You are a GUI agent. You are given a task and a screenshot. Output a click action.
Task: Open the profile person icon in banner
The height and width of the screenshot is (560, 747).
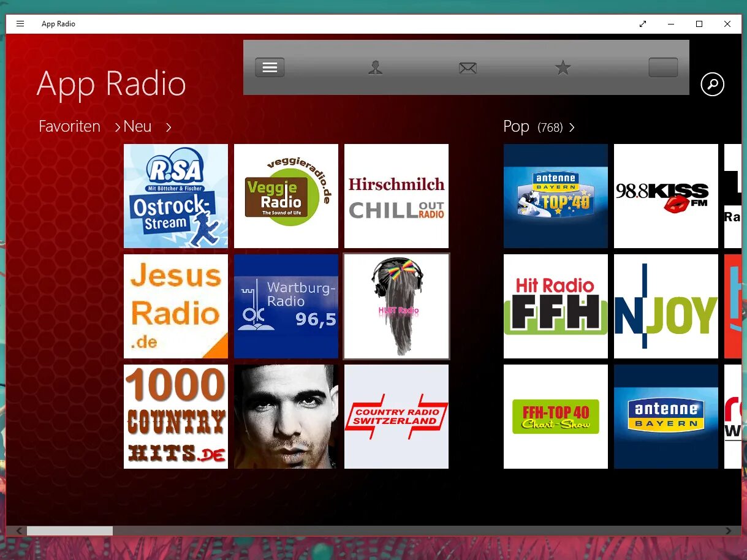pos(376,67)
